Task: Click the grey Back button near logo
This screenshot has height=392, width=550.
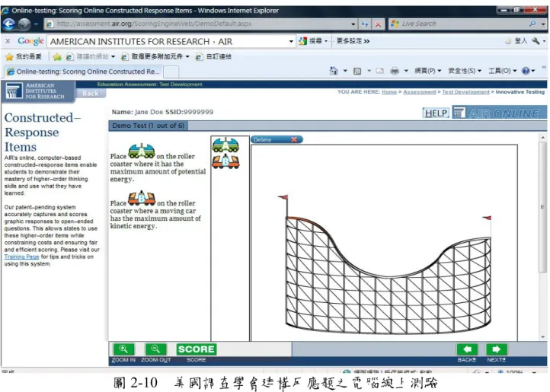Action: pos(91,94)
